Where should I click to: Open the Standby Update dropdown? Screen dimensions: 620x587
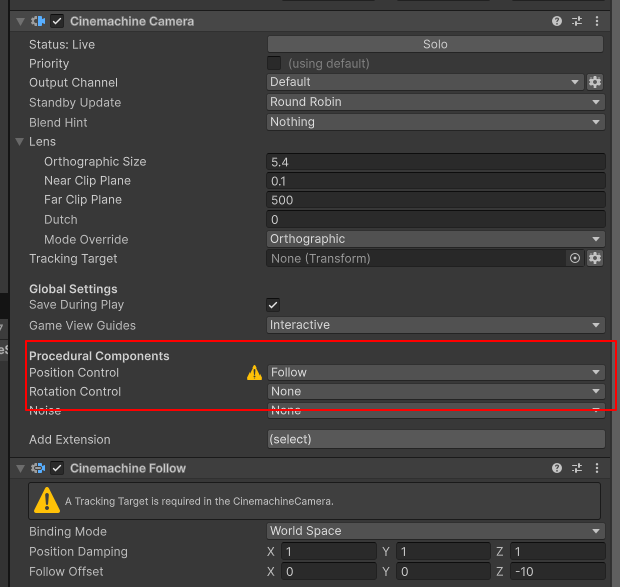(436, 102)
